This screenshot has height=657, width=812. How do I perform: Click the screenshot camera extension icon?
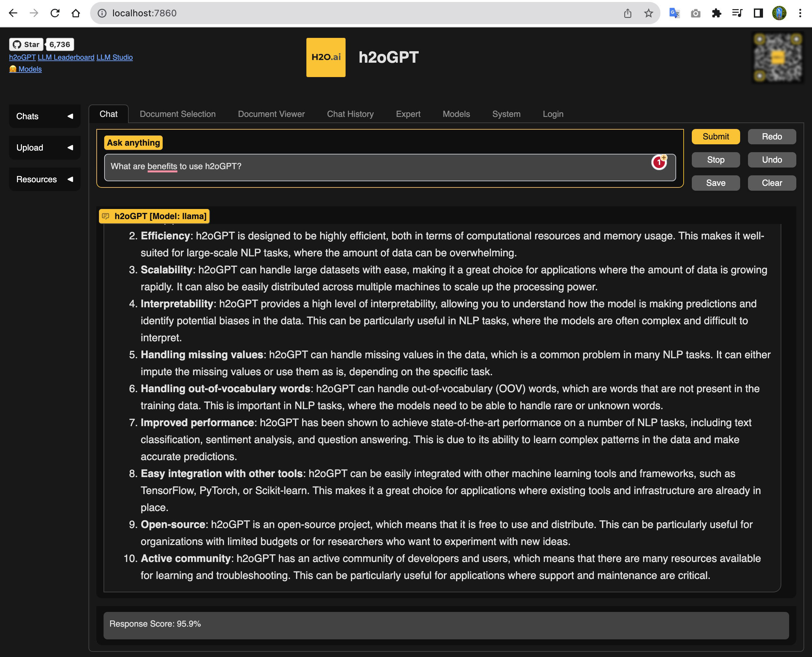coord(695,13)
